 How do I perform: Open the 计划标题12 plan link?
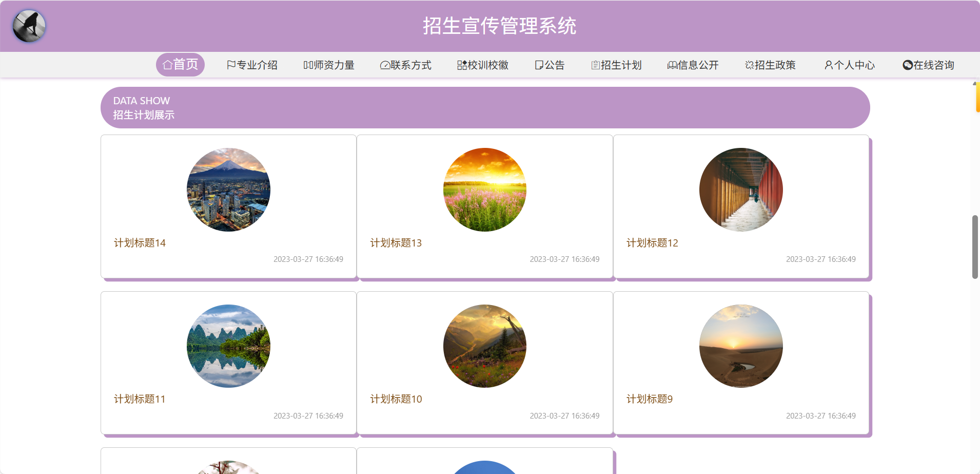pos(652,243)
